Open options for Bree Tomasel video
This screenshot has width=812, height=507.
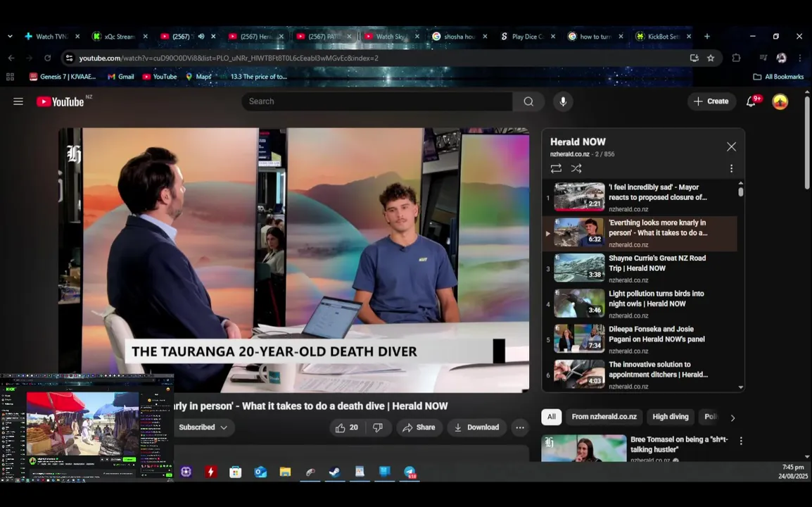click(x=741, y=441)
